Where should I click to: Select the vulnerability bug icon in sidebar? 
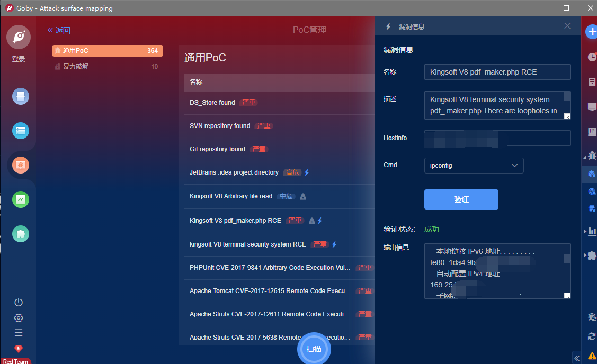click(x=21, y=165)
